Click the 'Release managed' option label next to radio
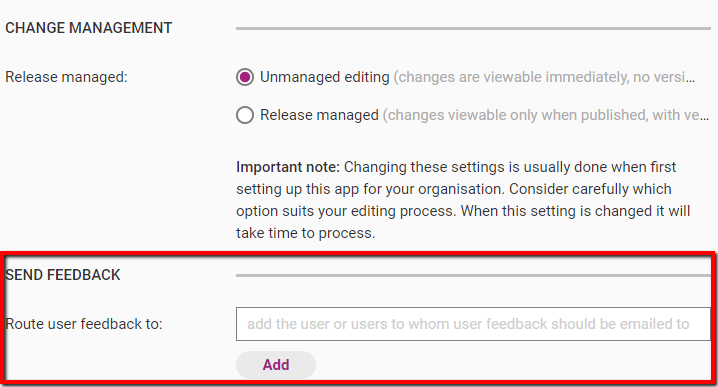Viewport: 718px width, 387px height. coord(319,115)
